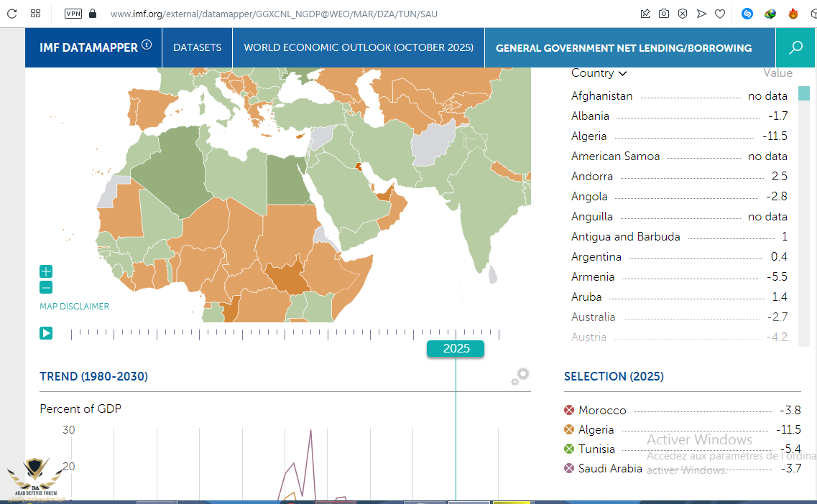Viewport: 817px width, 504px height.
Task: Open the Map Disclaimer link
Action: [75, 307]
